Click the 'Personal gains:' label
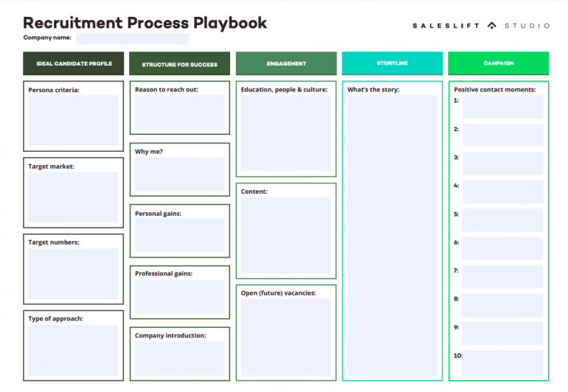This screenshot has height=392, width=568. coord(158,214)
